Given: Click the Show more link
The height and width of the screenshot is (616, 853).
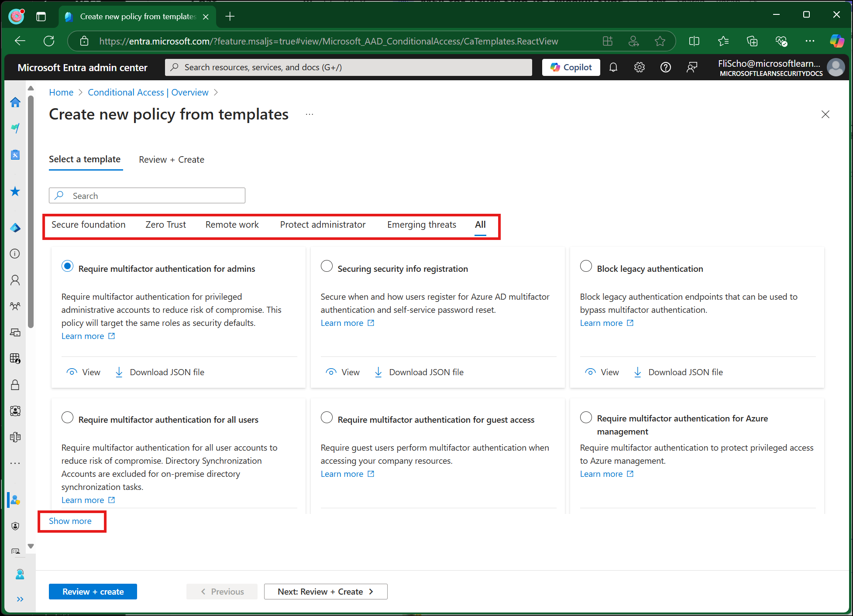Looking at the screenshot, I should coord(70,521).
